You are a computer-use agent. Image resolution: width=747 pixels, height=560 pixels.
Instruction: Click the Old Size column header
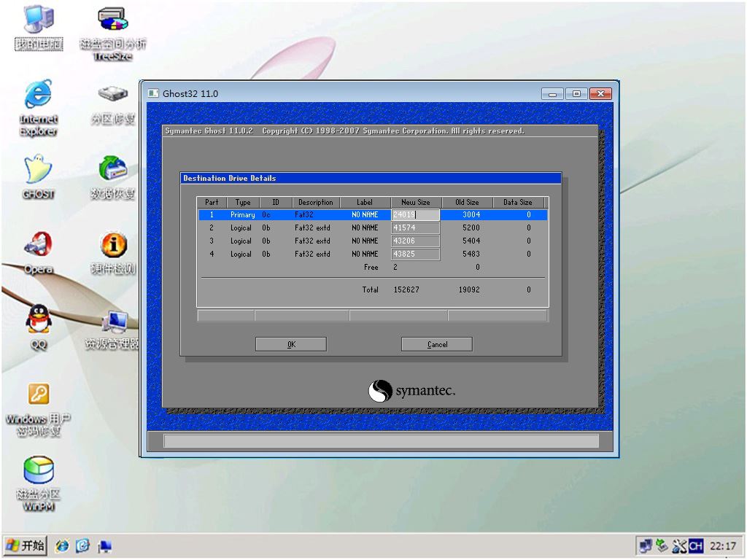pyautogui.click(x=468, y=203)
